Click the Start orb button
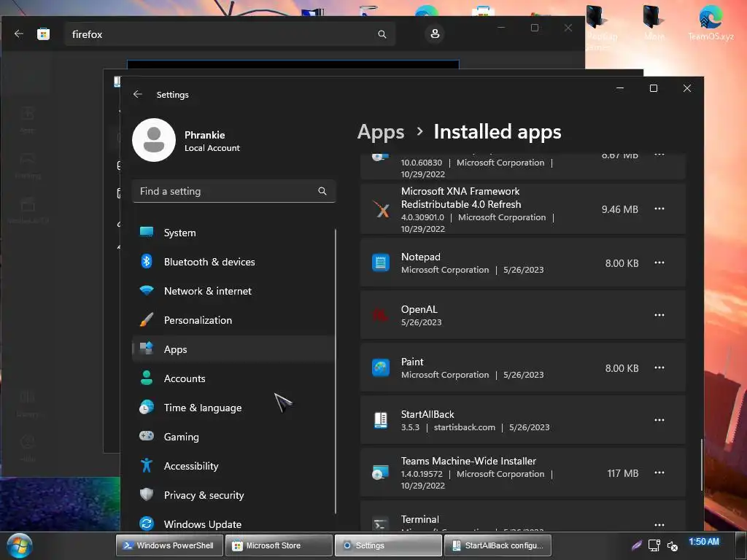Viewport: 747px width, 560px height. click(20, 545)
